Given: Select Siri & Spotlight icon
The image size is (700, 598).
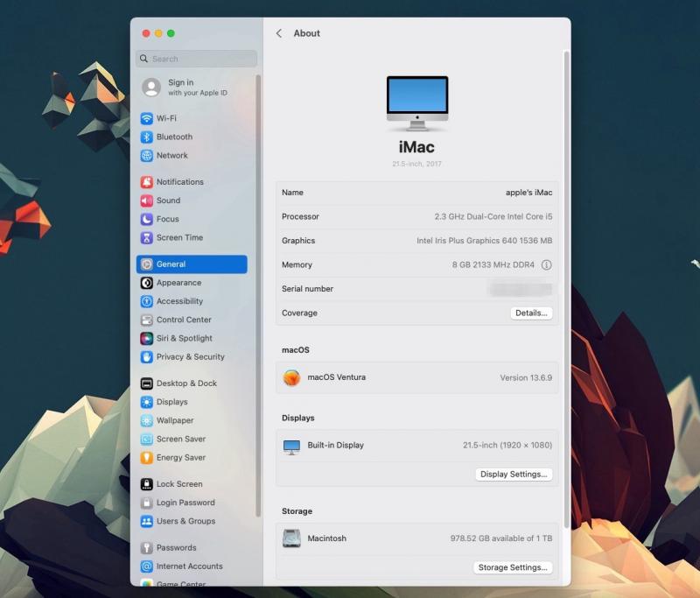Looking at the screenshot, I should 146,339.
